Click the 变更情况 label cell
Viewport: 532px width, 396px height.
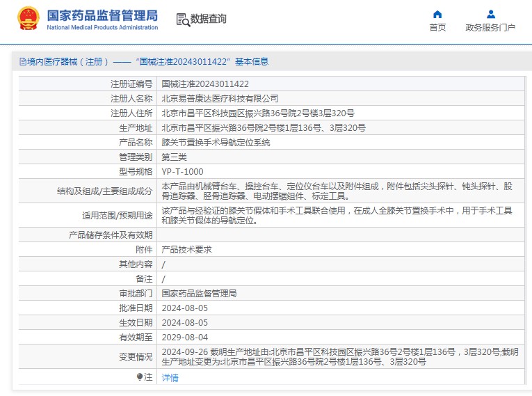click(x=88, y=356)
